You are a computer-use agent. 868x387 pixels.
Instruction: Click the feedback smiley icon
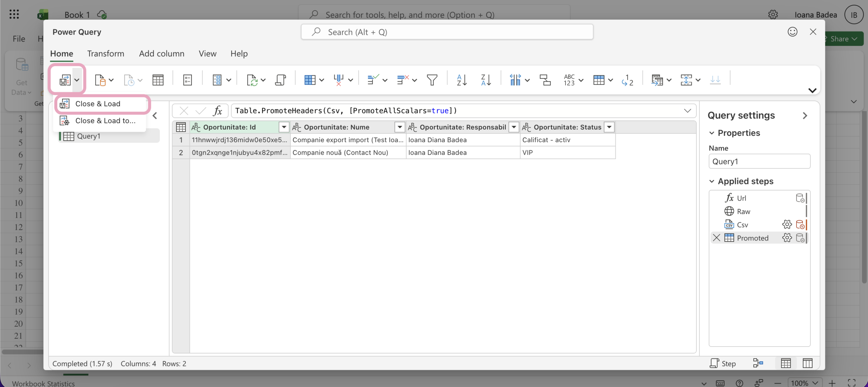click(x=792, y=32)
